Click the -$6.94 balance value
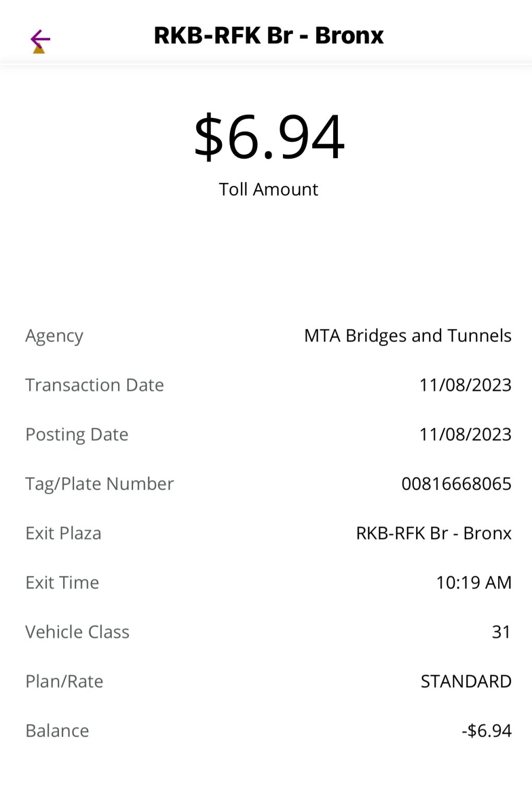Image resolution: width=532 pixels, height=802 pixels. pyautogui.click(x=486, y=730)
